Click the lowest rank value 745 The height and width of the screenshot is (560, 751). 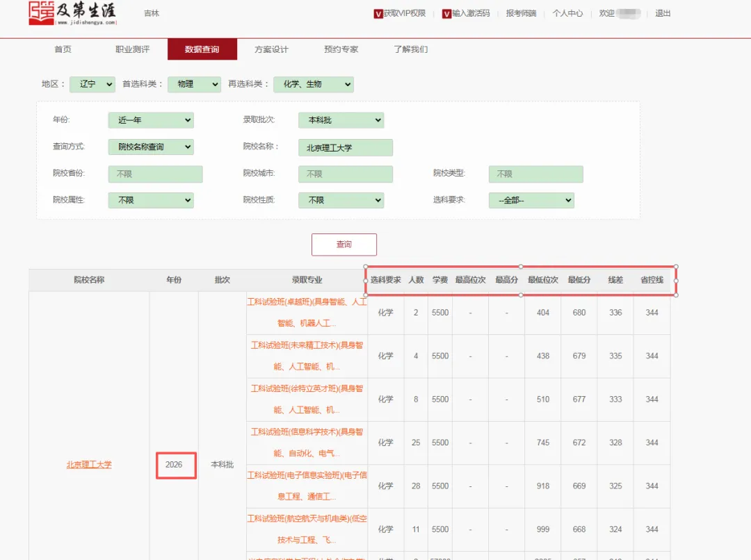(543, 443)
